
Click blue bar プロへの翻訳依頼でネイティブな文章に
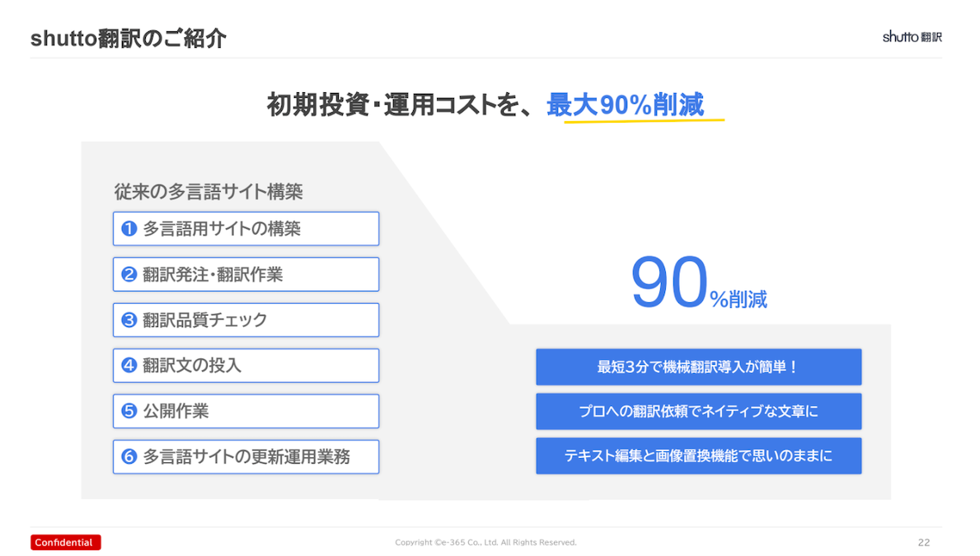tap(699, 411)
